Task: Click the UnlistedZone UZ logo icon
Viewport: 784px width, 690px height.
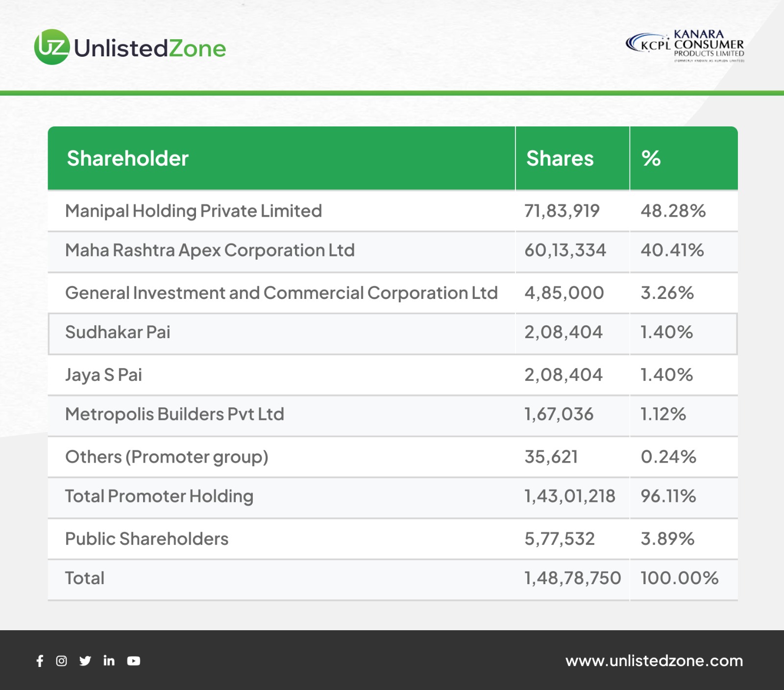Action: [52, 47]
